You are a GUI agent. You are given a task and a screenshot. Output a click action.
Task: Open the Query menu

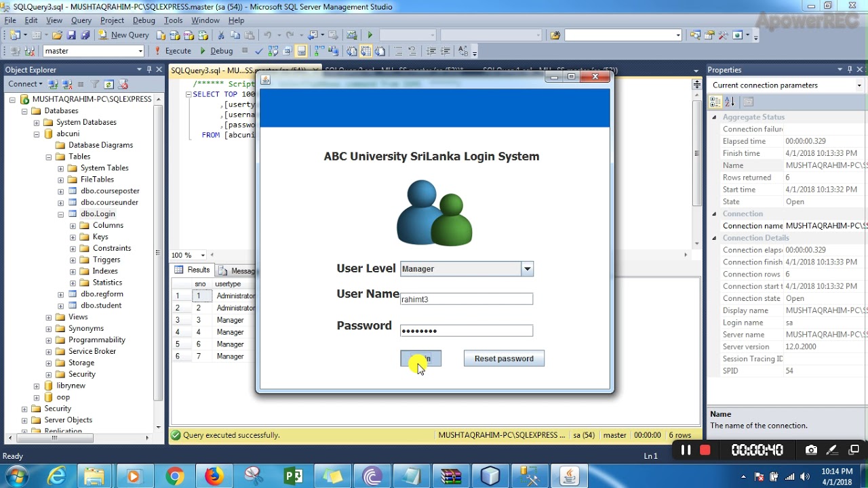tap(81, 20)
